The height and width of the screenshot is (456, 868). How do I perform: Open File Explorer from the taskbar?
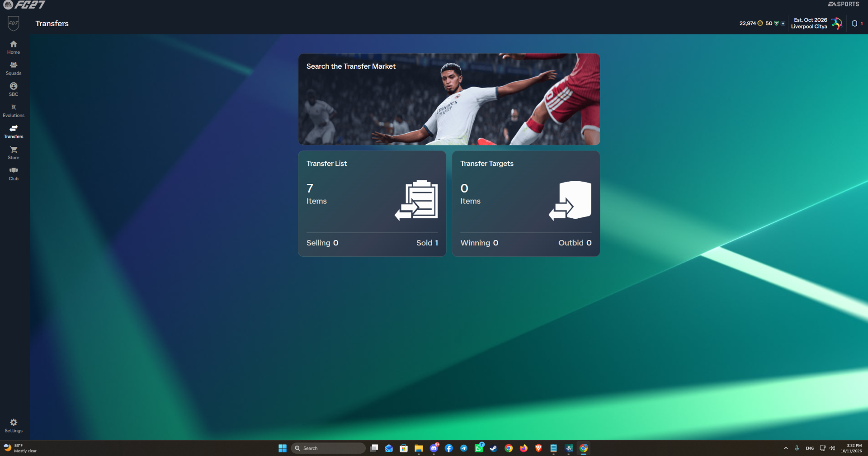point(419,448)
